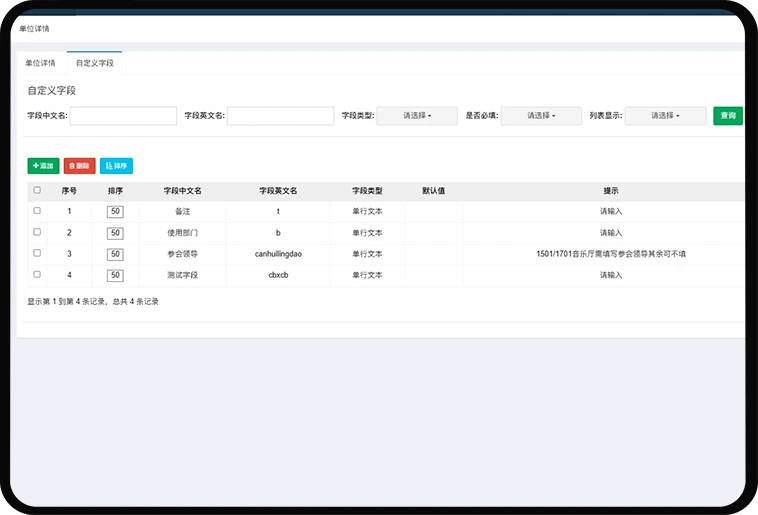Edit the sort value box for 备注 row
The width and height of the screenshot is (758, 515).
pyautogui.click(x=115, y=211)
